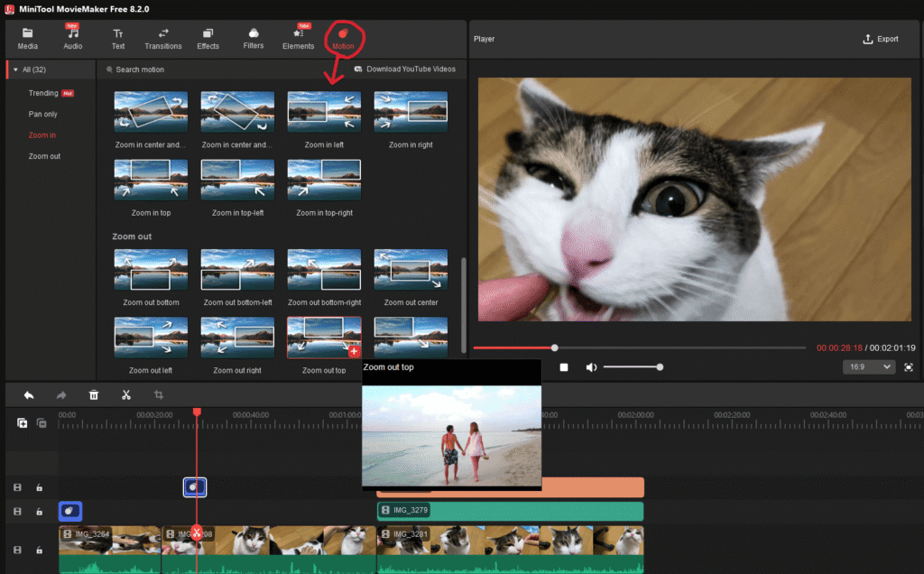
Task: Open the Filters tab
Action: point(254,38)
